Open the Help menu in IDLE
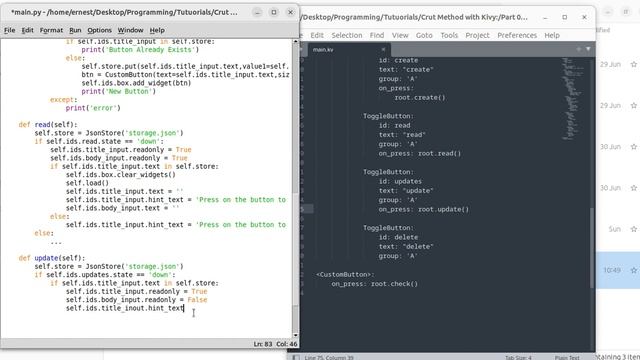The image size is (640, 360). click(x=157, y=30)
